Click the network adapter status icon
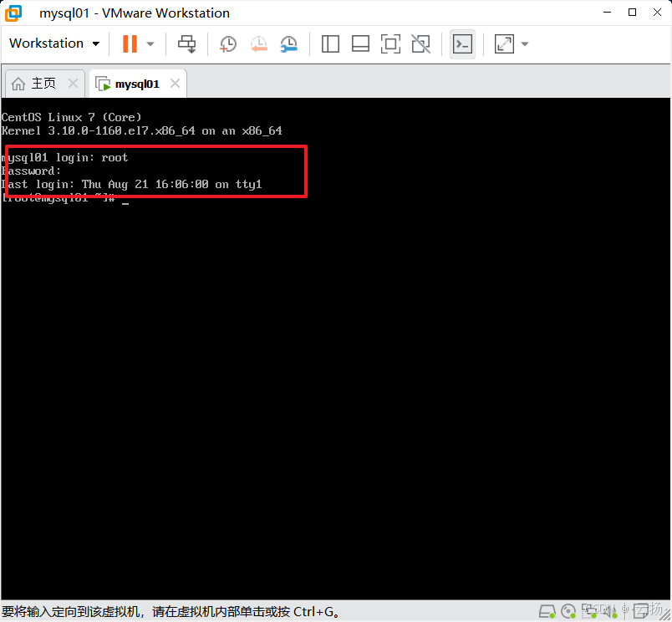This screenshot has height=622, width=672. (589, 611)
